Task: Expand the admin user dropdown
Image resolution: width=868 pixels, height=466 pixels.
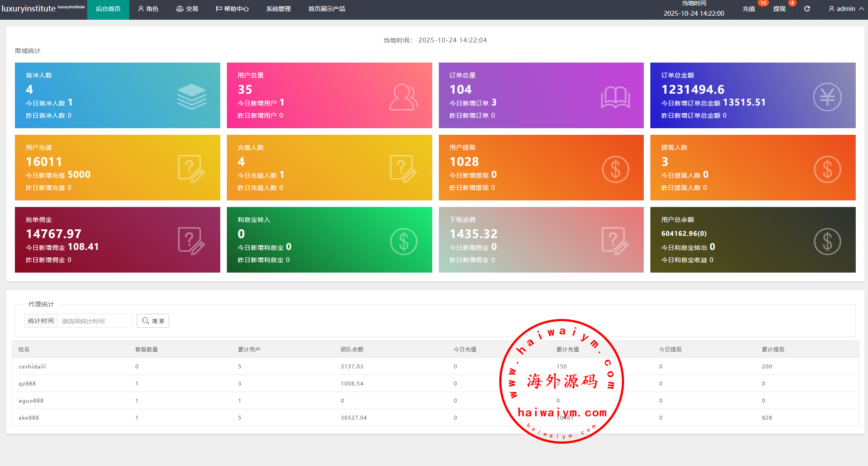Action: tap(846, 9)
